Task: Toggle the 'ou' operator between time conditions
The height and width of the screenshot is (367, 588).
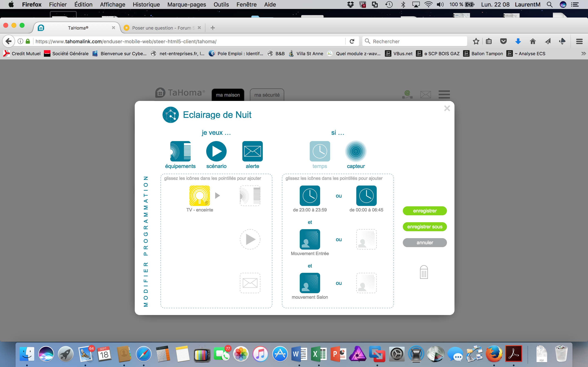Action: coord(339,196)
